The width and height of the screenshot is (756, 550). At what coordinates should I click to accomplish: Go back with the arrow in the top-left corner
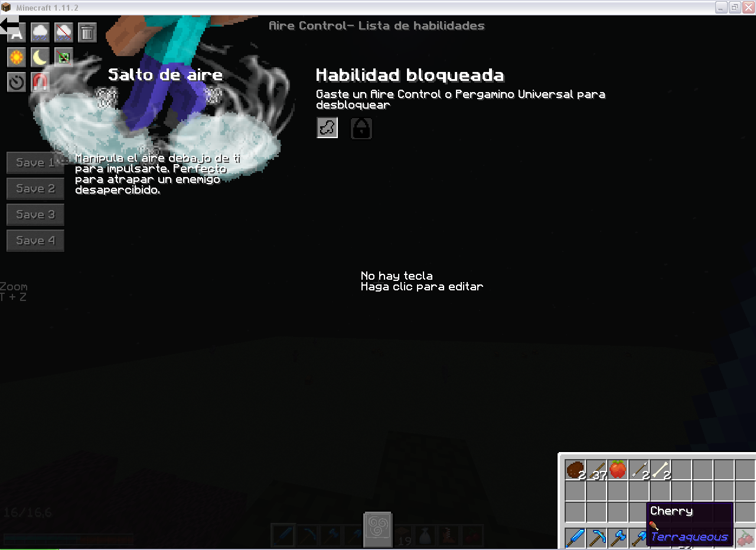pyautogui.click(x=9, y=24)
